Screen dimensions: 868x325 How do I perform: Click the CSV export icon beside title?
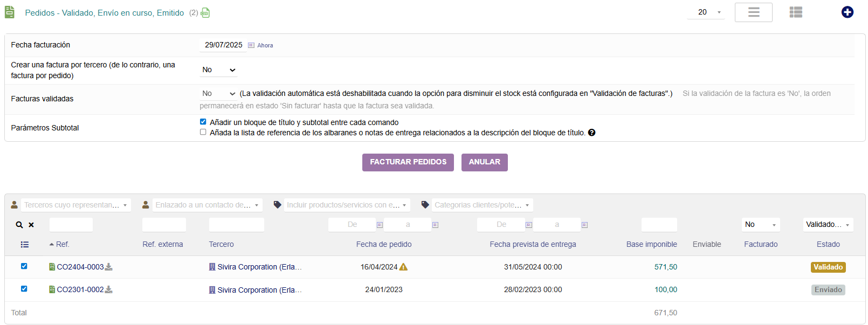point(205,13)
